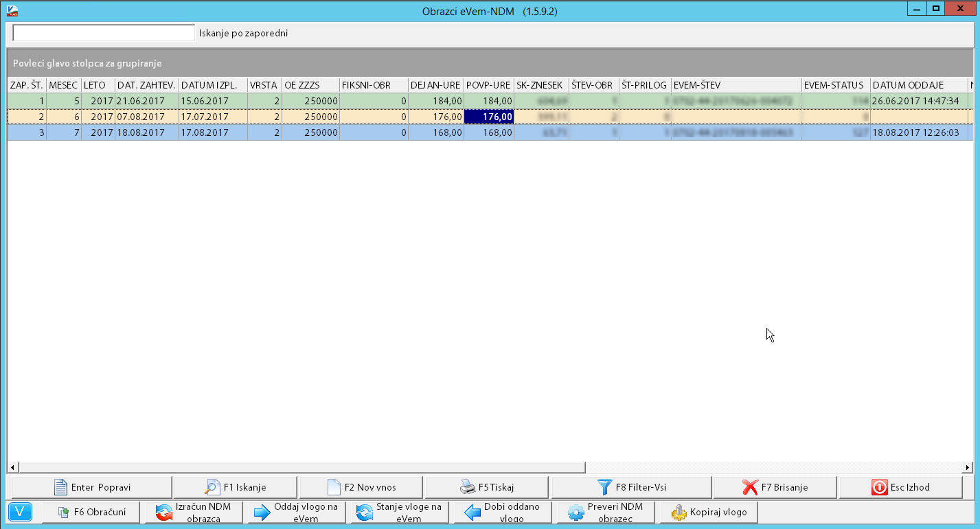Click the grouping panel Povleci glavo stolpca
Screen dimensions: 980x529
(490, 63)
